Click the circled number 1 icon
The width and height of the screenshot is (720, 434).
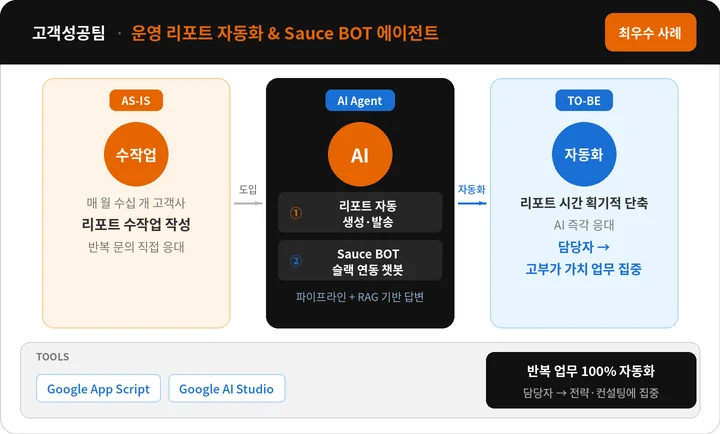coord(296,213)
